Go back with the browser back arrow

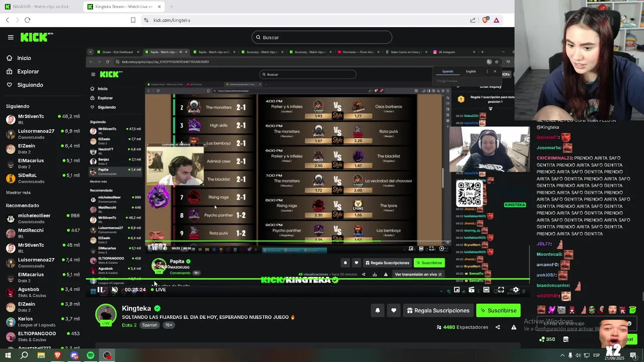click(8, 20)
